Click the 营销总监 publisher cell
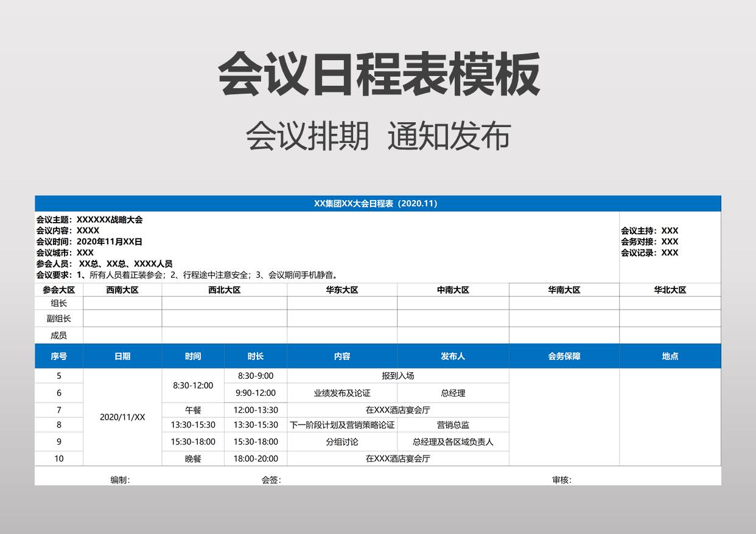Image resolution: width=756 pixels, height=534 pixels. [453, 425]
